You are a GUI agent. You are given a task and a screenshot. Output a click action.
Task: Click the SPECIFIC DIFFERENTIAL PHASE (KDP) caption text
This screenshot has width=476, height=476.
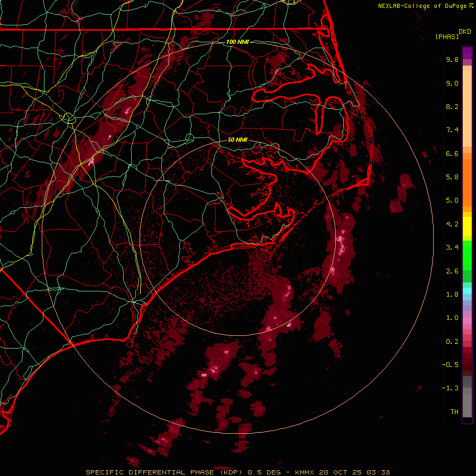click(x=164, y=472)
